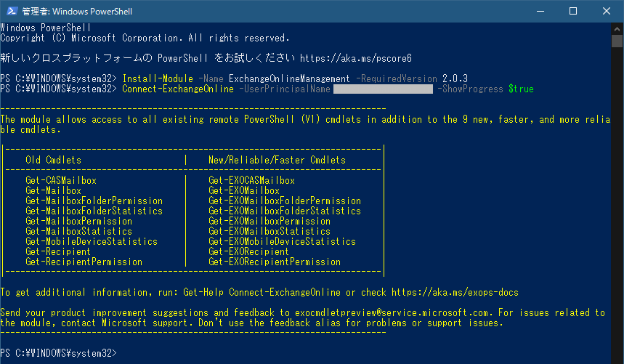
Task: Click the $true value after -ShowProgress
Action: [521, 89]
